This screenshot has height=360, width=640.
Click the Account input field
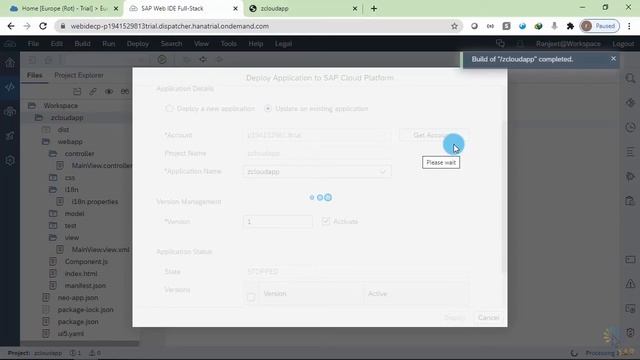(317, 135)
